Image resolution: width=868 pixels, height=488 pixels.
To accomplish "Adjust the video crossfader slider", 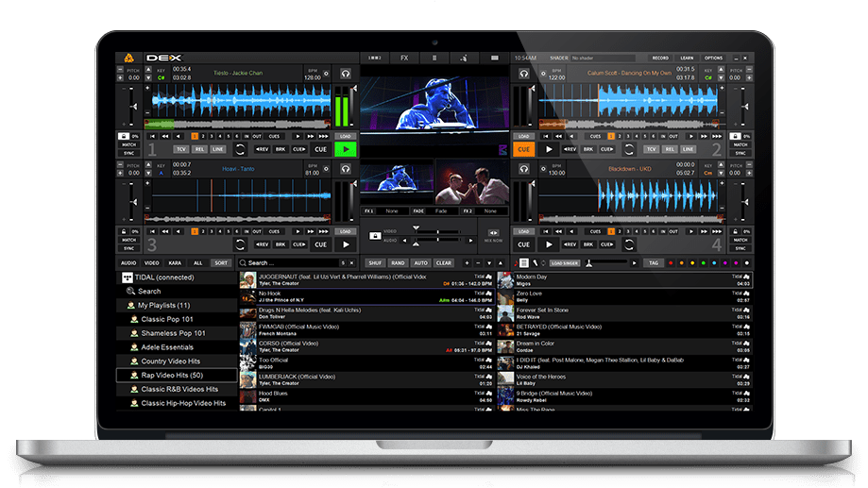I will pyautogui.click(x=437, y=232).
